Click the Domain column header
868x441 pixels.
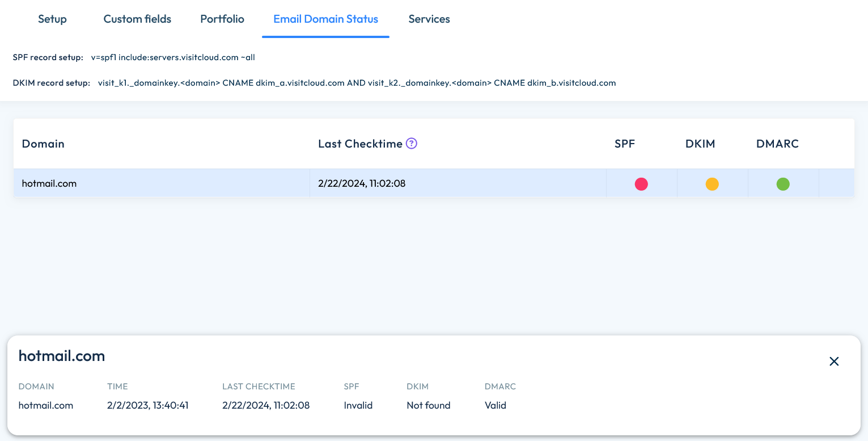click(43, 144)
